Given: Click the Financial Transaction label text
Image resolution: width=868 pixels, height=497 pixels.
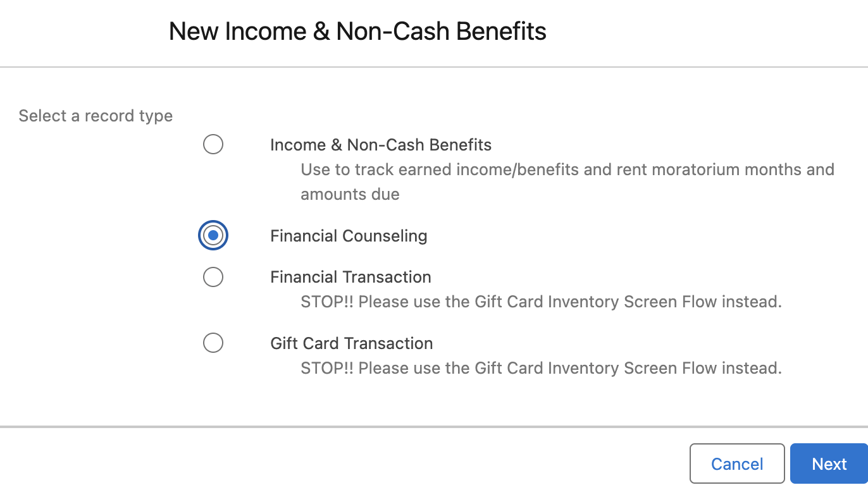Looking at the screenshot, I should (350, 277).
